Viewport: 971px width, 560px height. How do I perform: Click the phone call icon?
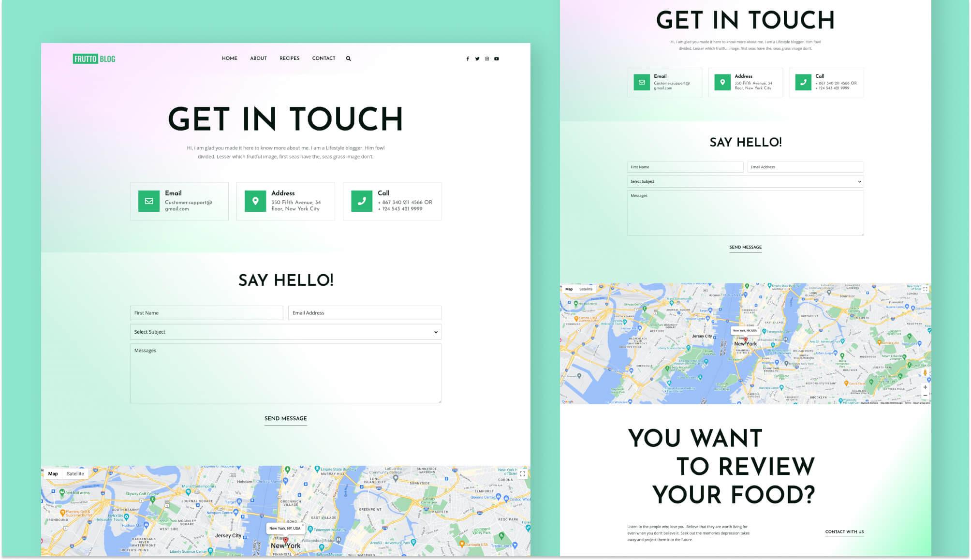361,200
